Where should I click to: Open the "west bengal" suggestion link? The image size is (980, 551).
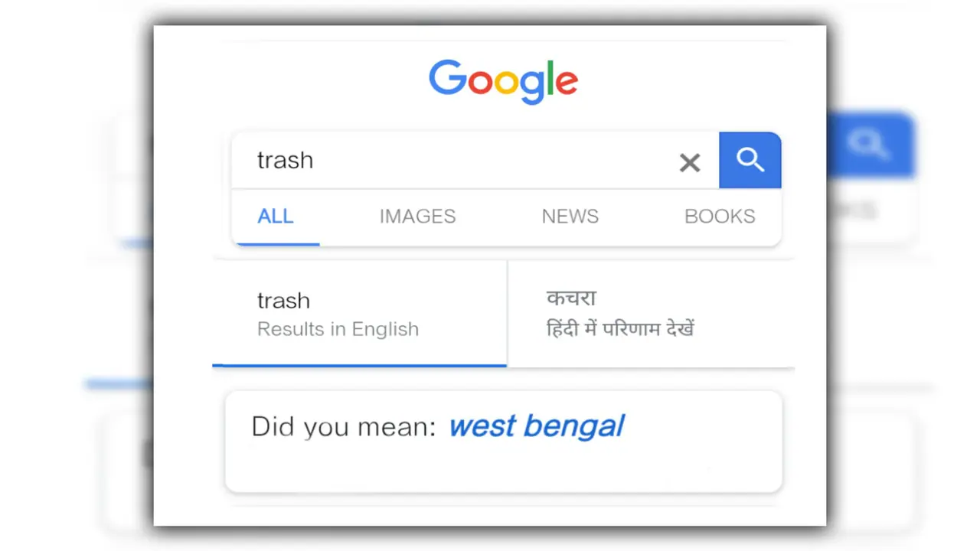[x=537, y=426]
